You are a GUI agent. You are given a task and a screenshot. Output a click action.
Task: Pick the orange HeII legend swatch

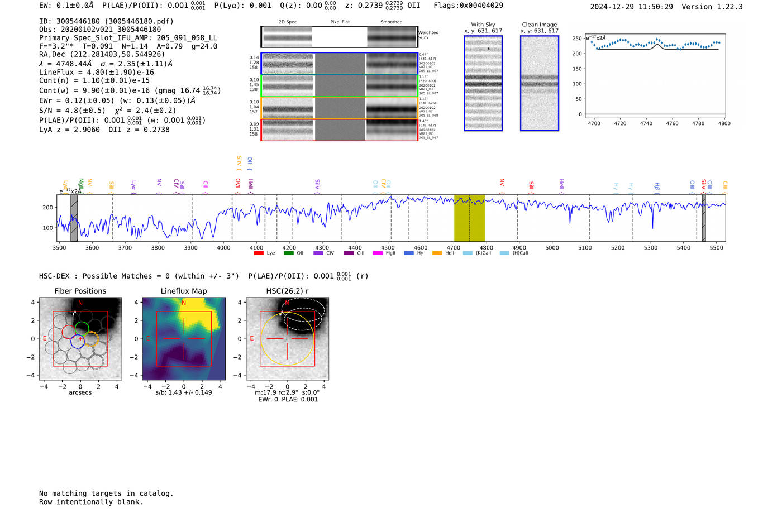point(437,253)
